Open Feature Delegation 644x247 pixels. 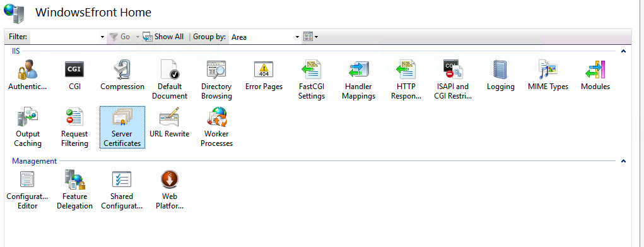[x=75, y=190]
